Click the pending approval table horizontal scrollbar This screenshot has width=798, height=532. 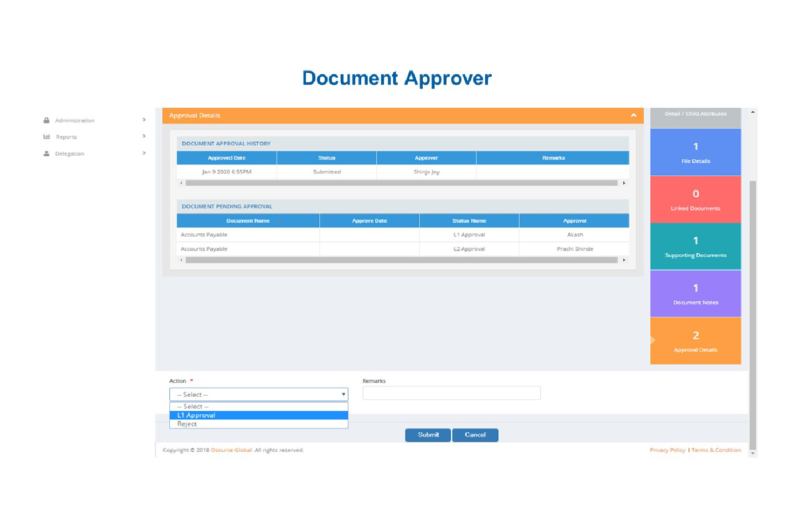[402, 260]
